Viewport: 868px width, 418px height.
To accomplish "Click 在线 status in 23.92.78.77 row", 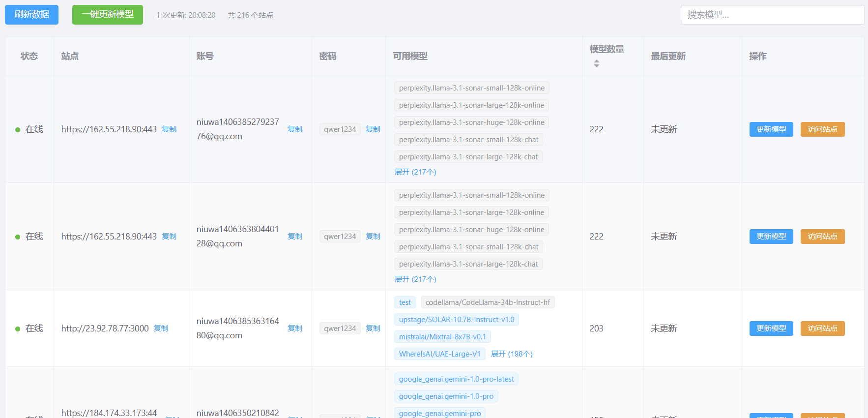I will click(34, 328).
